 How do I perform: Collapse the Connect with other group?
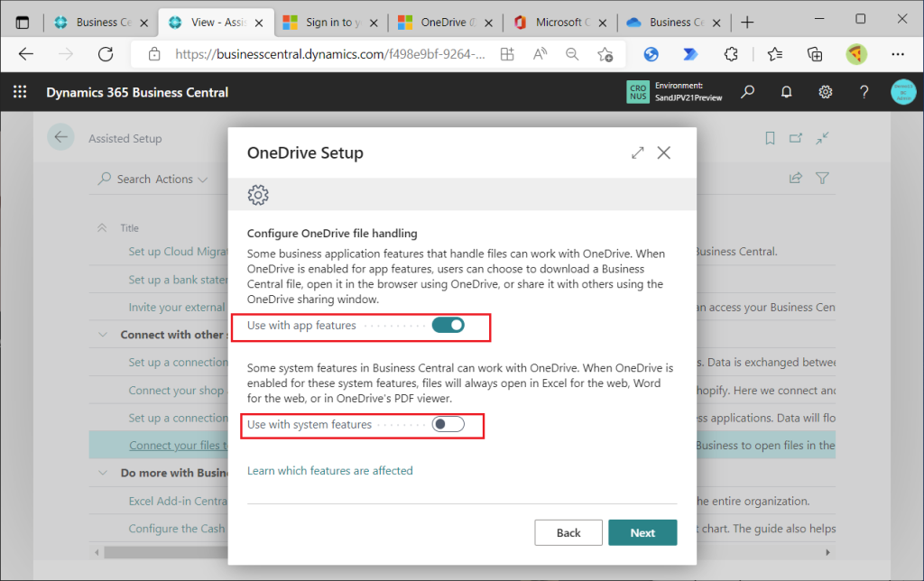(x=103, y=335)
